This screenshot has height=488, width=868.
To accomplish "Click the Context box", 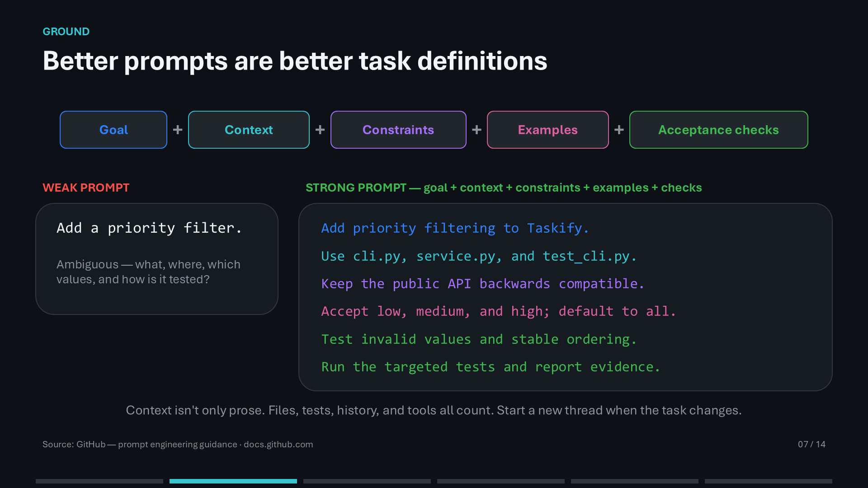I will pyautogui.click(x=249, y=130).
